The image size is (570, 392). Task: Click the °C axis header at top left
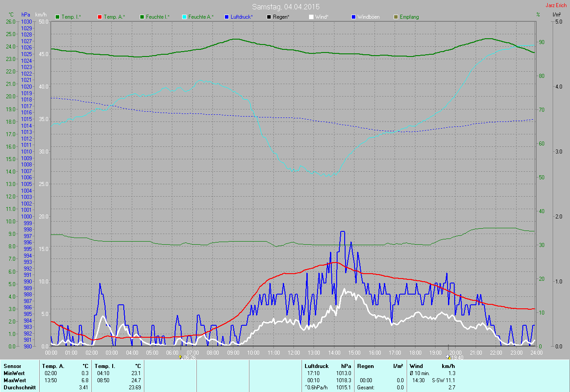tap(11, 15)
